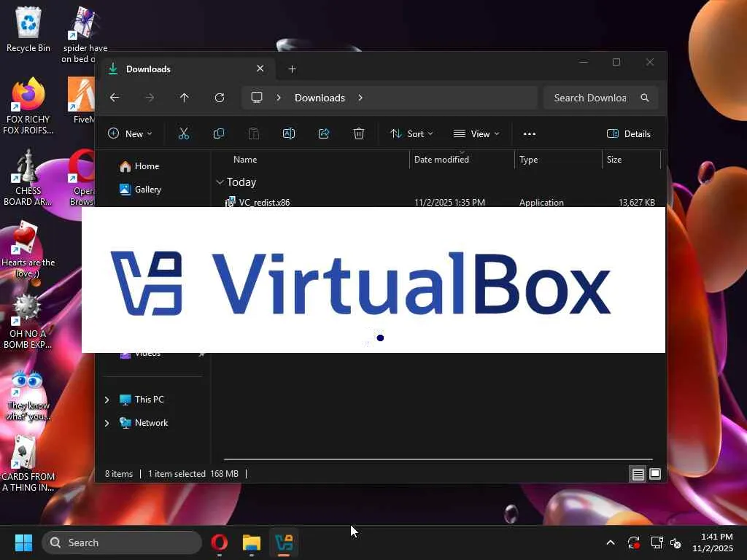The image size is (747, 560).
Task: Select the VC_redist.x86 file
Action: pos(264,203)
